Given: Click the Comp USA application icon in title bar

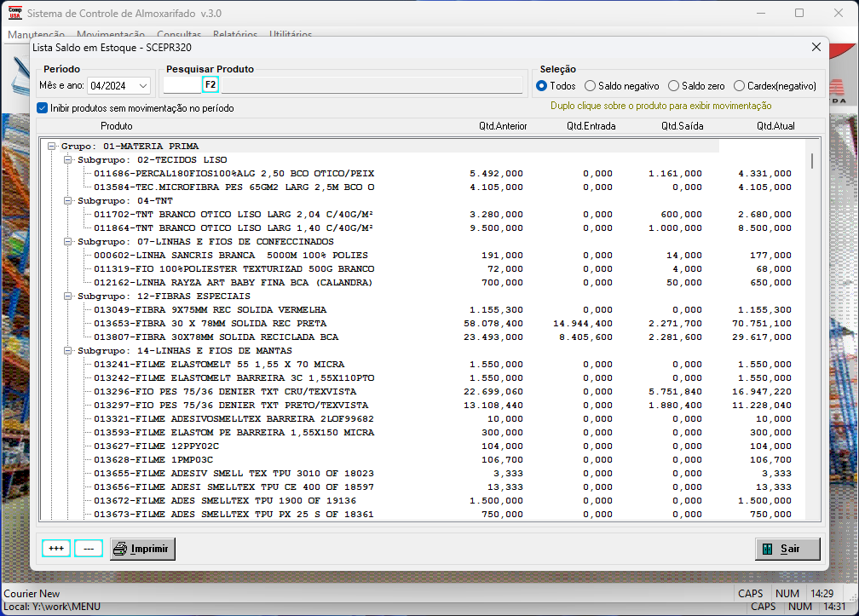Looking at the screenshot, I should [x=14, y=13].
